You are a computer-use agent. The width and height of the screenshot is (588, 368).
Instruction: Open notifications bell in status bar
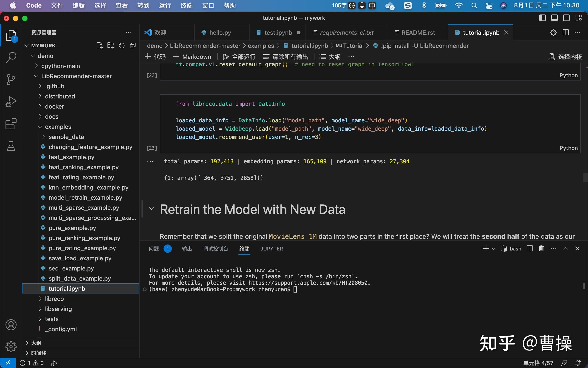[x=578, y=363]
